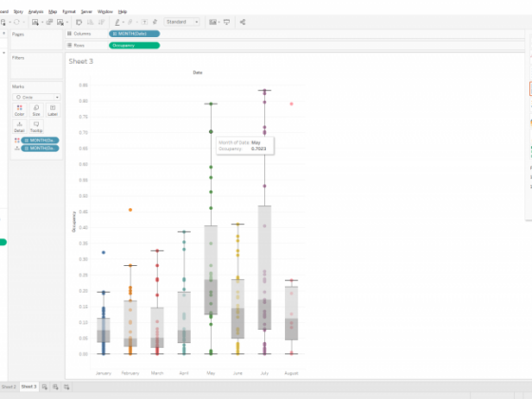The image size is (532, 399).
Task: Click the new dashboard icon beside sheet tabs
Action: point(55,387)
